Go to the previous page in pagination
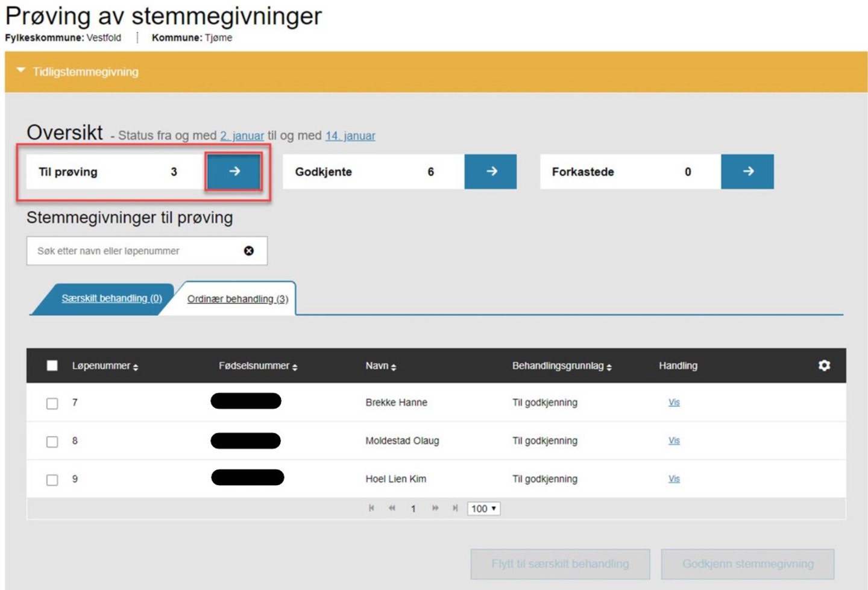Screen dimensions: 868x590 click(x=392, y=508)
